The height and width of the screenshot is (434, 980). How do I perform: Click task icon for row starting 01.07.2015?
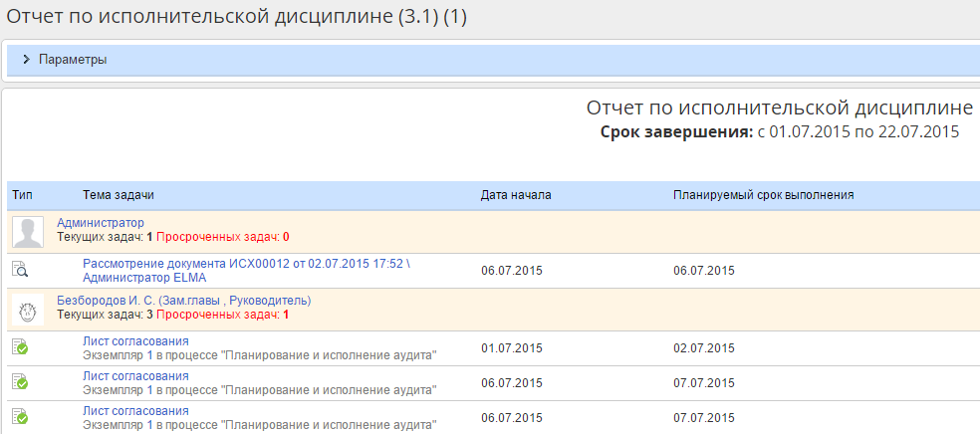tap(20, 347)
